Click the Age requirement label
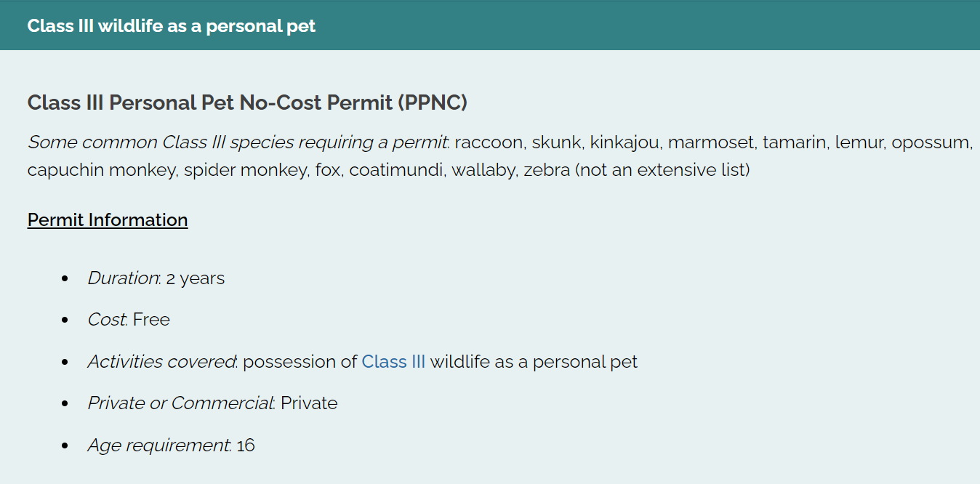Viewport: 980px width, 484px height. (x=158, y=445)
